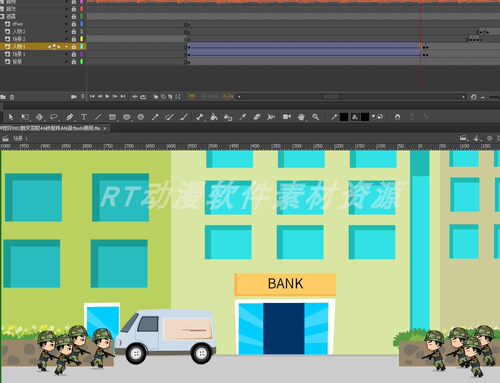Viewport: 500px width, 383px height.
Task: Toggle lock on 人物 1 layer
Action: 74,47
